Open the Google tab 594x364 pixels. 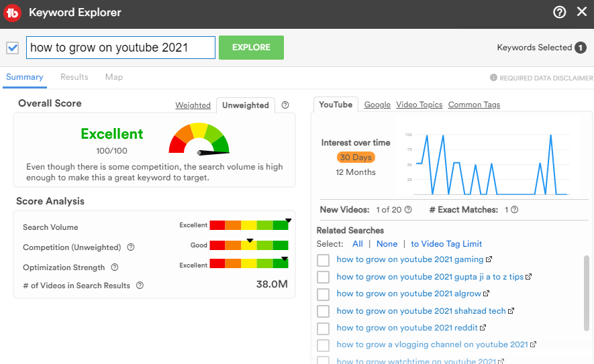point(377,105)
